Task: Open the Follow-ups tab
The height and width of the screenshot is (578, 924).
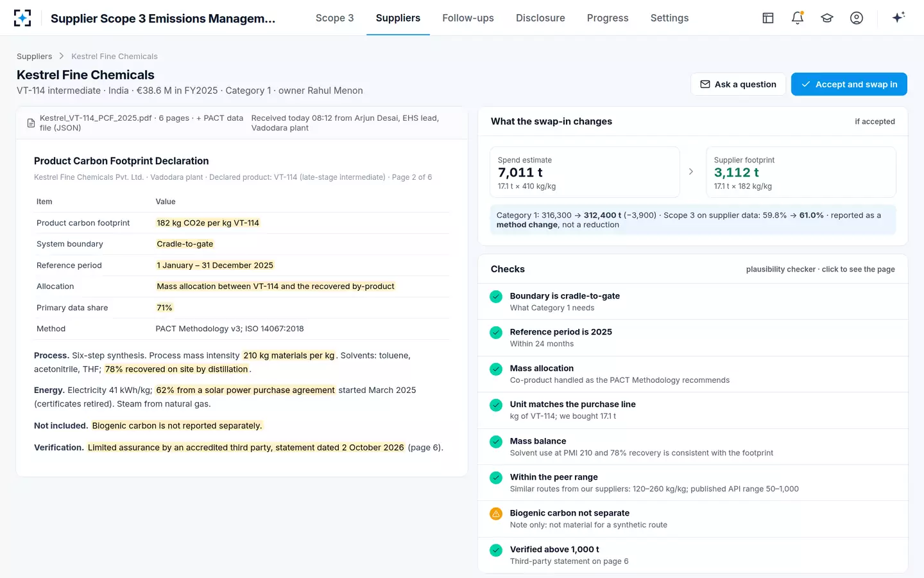Action: coord(468,18)
